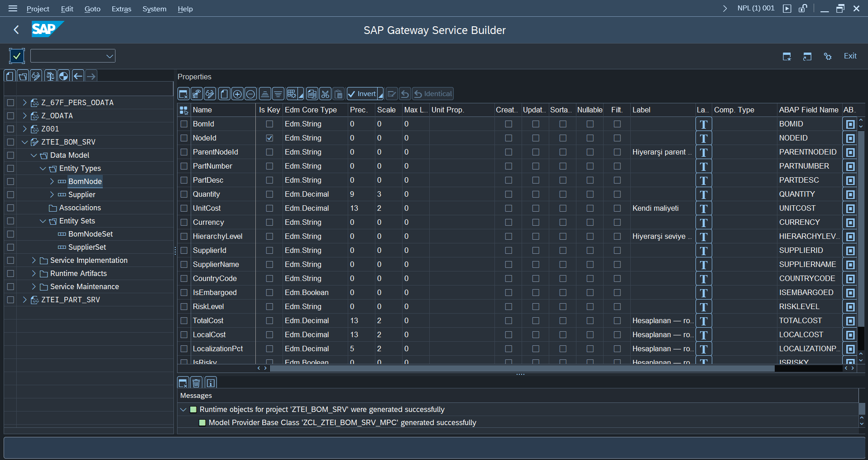Click the first Properties toolbar window-close icon
Image resolution: width=868 pixels, height=460 pixels.
click(183, 94)
